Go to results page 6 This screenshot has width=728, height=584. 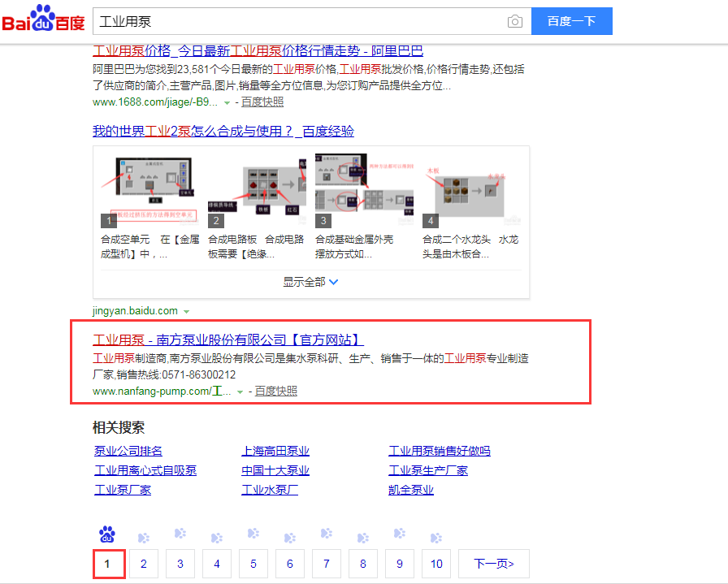tap(290, 564)
